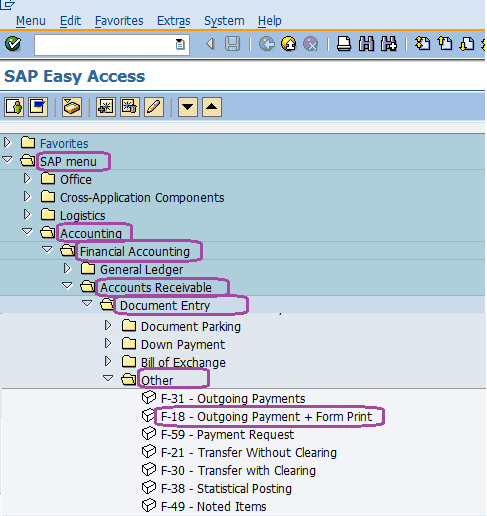Click the Find Next binoculars icon
Image resolution: width=487 pixels, height=516 pixels.
pyautogui.click(x=389, y=44)
